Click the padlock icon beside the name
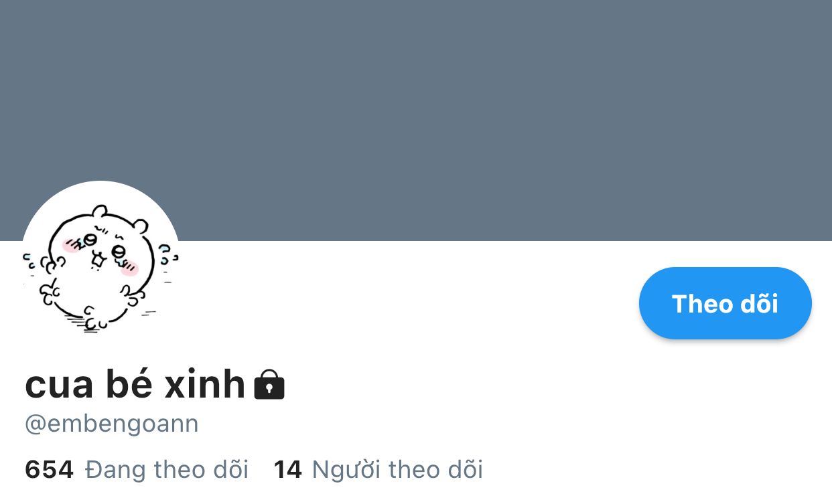 point(269,385)
